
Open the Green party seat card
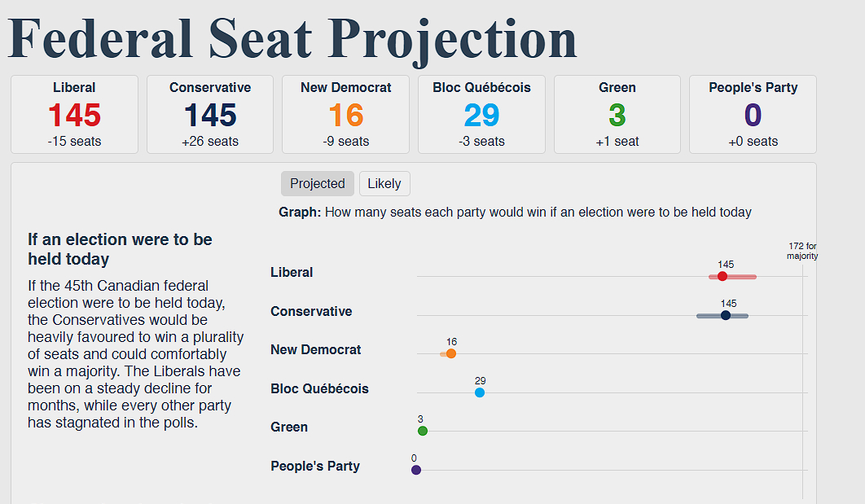coord(617,114)
